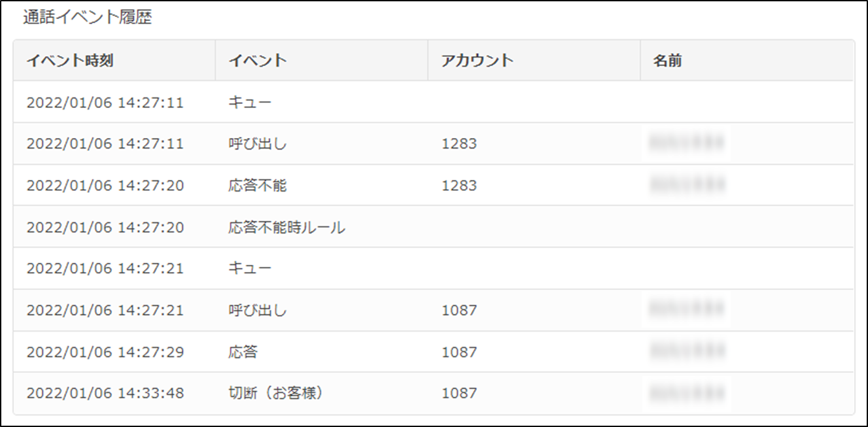This screenshot has height=427, width=868.
Task: Click the blurred name in first 呼び出し row
Action: [687, 143]
